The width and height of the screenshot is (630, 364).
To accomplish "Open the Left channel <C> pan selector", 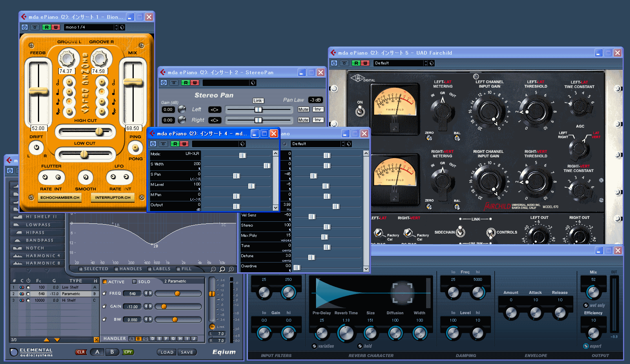I will 214,110.
